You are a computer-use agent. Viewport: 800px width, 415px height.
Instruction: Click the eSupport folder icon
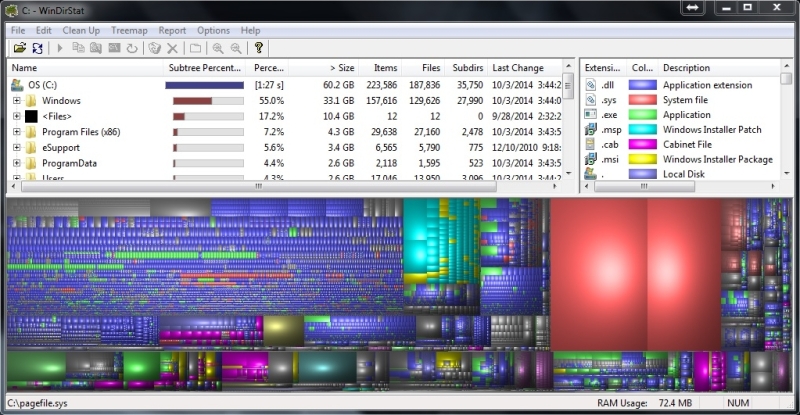point(31,148)
